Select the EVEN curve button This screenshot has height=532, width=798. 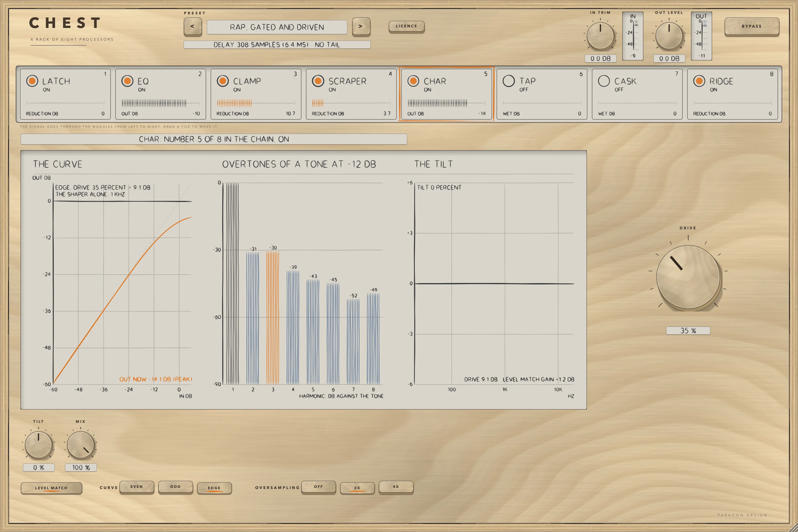pyautogui.click(x=137, y=487)
